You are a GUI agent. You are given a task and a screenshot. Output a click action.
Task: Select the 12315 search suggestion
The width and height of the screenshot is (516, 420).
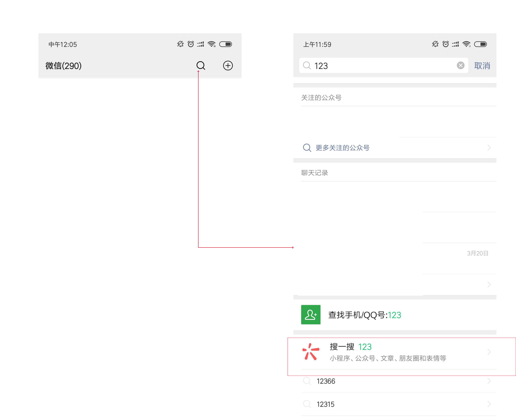(x=395, y=404)
